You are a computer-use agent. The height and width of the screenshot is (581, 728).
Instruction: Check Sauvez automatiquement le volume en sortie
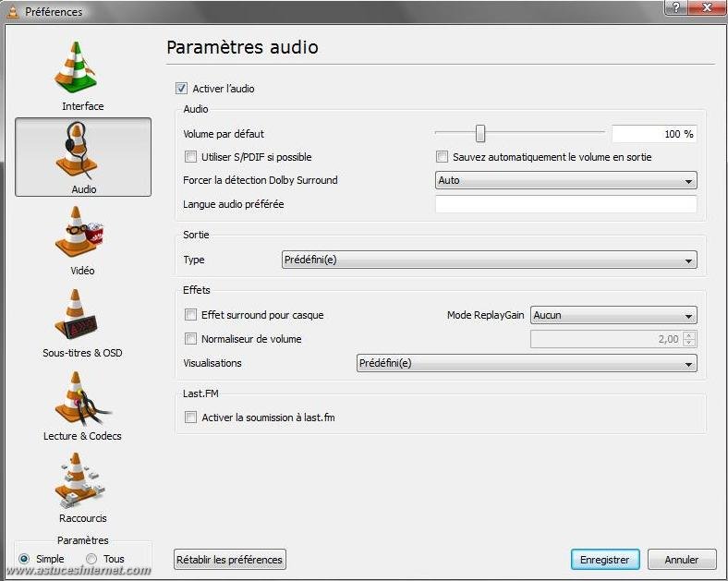coord(442,157)
